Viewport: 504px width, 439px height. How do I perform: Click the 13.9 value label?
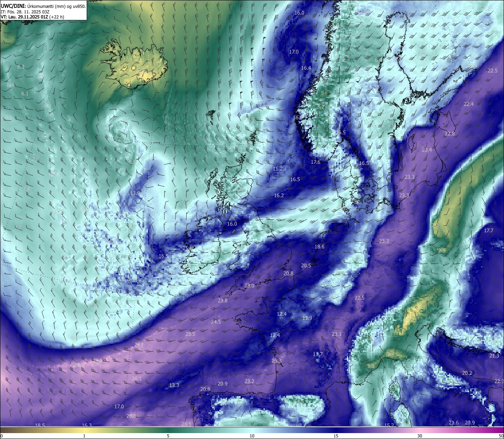[x=135, y=193]
